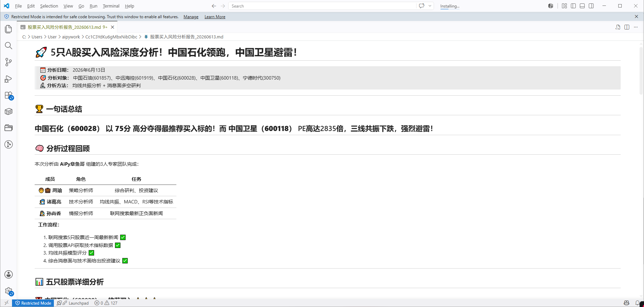Screen dimensions: 644x307
Task: Click the shield icon in the Restricted Mode banner
Action: (7, 16)
